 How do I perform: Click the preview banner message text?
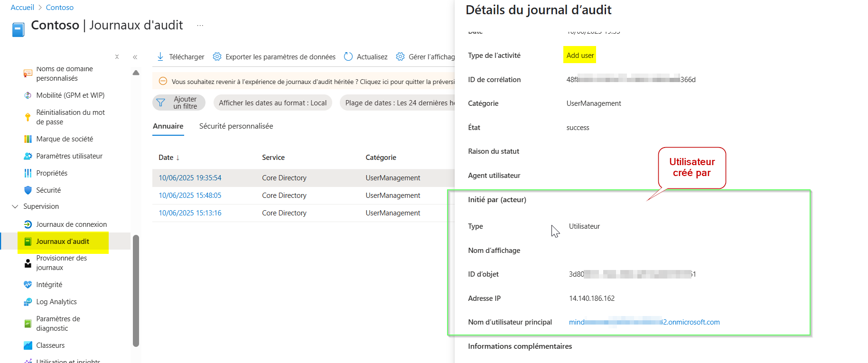coord(313,82)
